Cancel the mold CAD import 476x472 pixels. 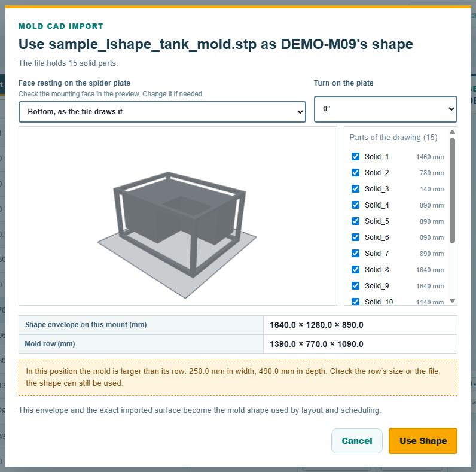coord(356,441)
